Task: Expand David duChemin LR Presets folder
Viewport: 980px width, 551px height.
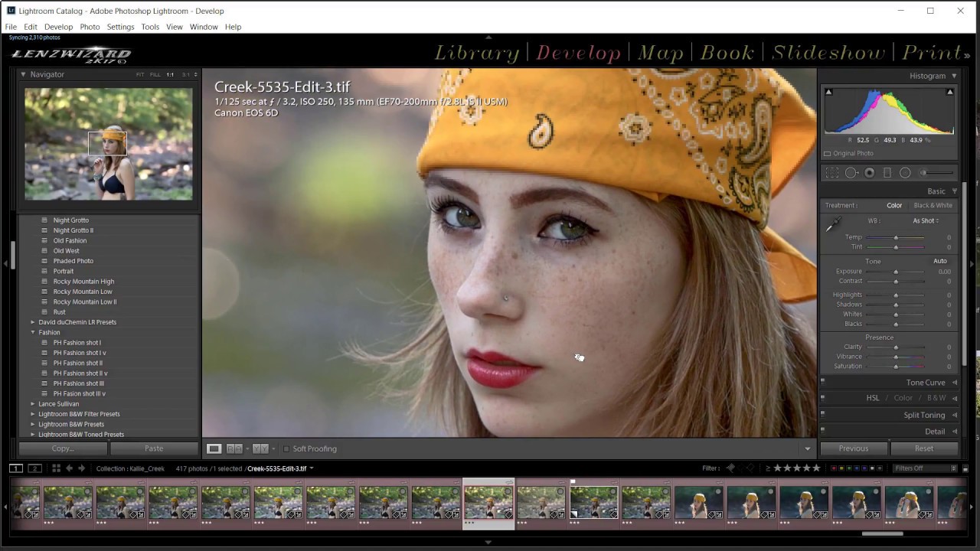Action: [33, 322]
